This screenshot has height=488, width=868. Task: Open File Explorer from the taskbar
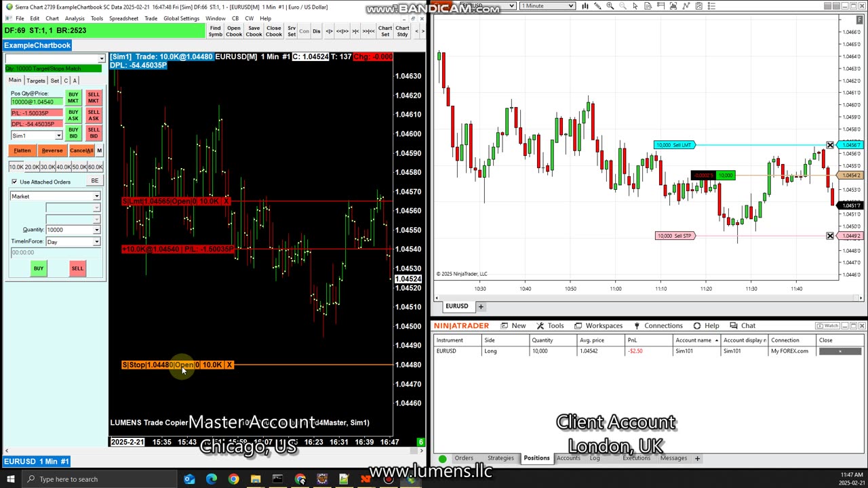click(x=256, y=479)
